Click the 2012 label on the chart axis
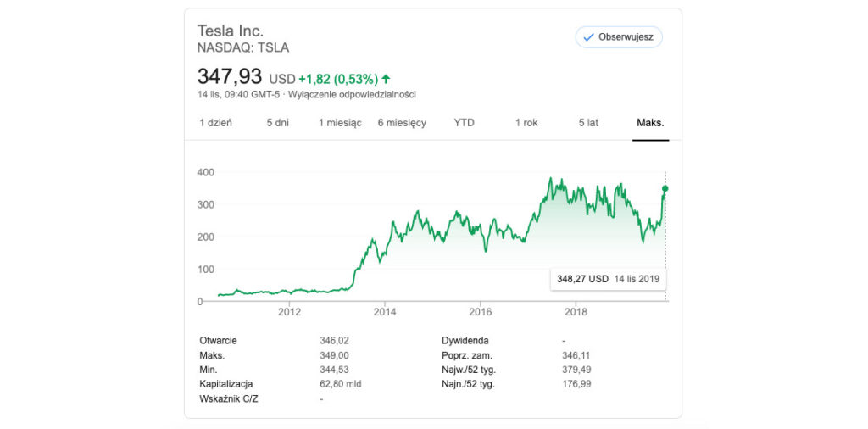 coord(289,312)
